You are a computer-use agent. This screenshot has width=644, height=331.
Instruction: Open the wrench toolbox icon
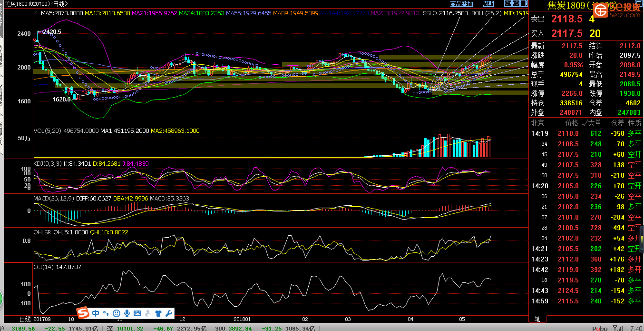(x=168, y=313)
